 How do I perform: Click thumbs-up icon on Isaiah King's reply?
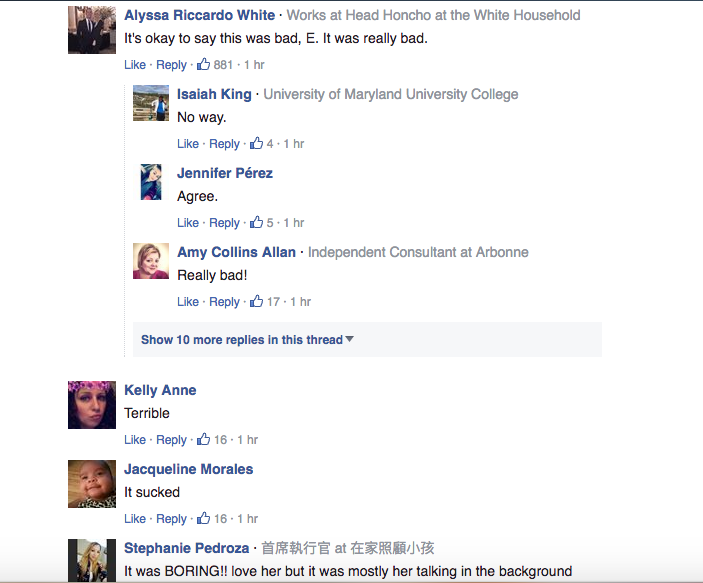[x=256, y=143]
